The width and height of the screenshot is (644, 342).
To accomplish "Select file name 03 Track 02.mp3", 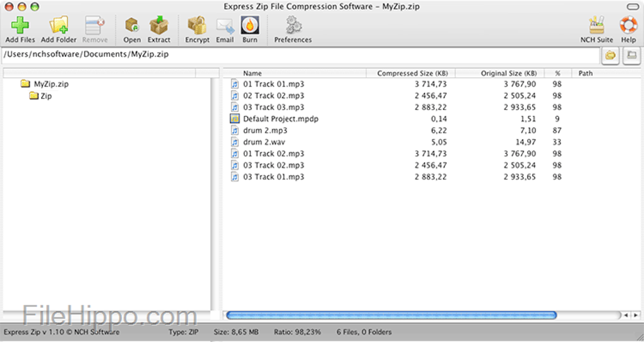I will coord(273,165).
